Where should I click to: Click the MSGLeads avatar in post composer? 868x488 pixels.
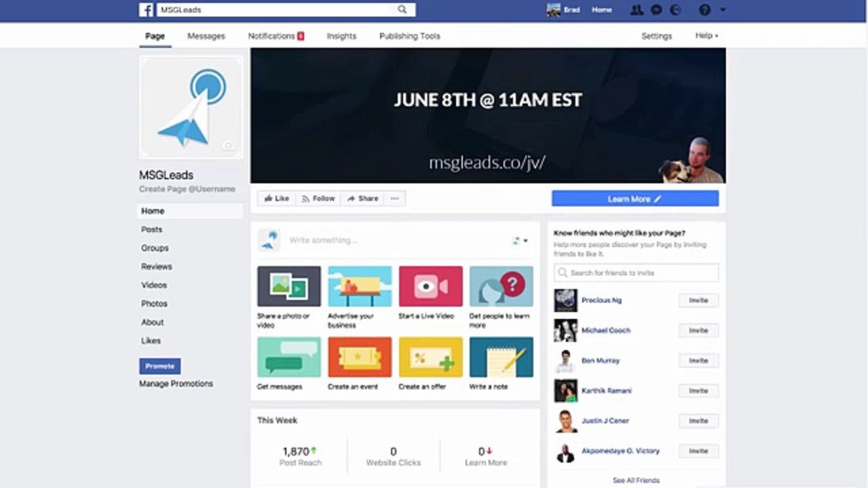(269, 240)
